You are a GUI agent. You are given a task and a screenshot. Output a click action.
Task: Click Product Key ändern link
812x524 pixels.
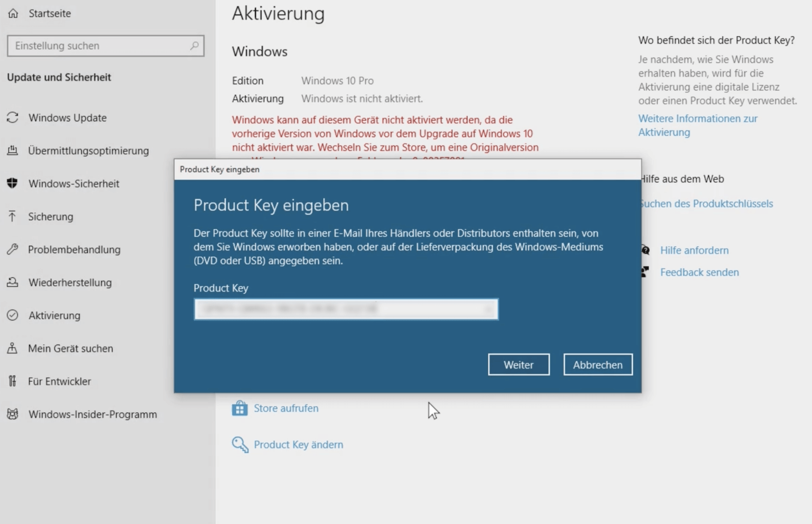tap(298, 445)
